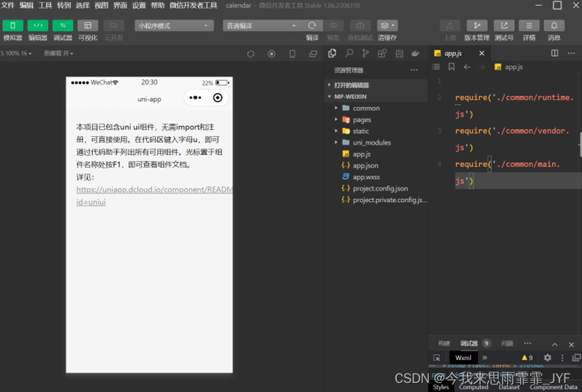Image resolution: width=582 pixels, height=392 pixels.
Task: Toggle the simulator panel button
Action: point(13,26)
